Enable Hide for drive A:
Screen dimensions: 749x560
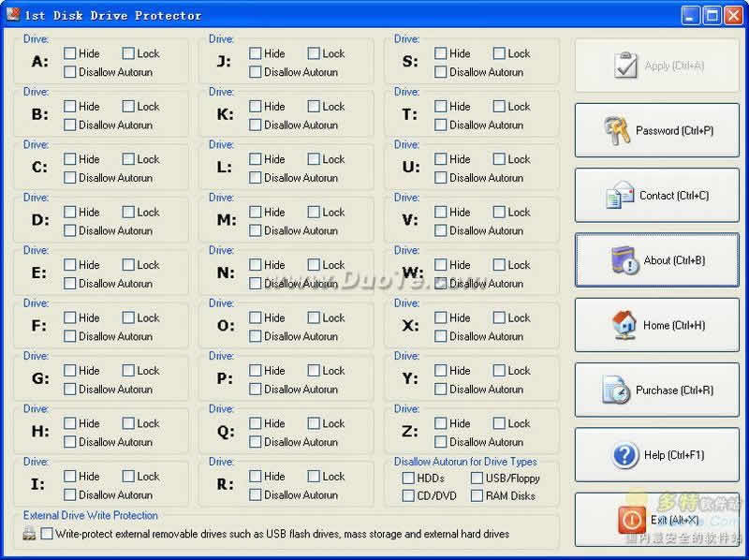click(x=69, y=53)
